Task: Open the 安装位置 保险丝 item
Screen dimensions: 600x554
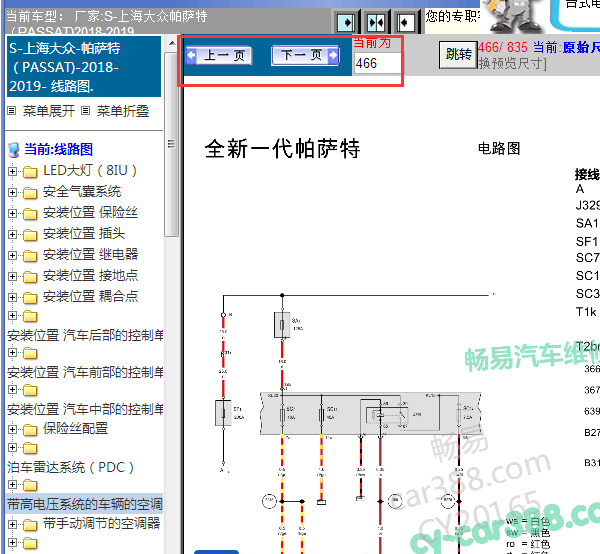Action: (90, 212)
